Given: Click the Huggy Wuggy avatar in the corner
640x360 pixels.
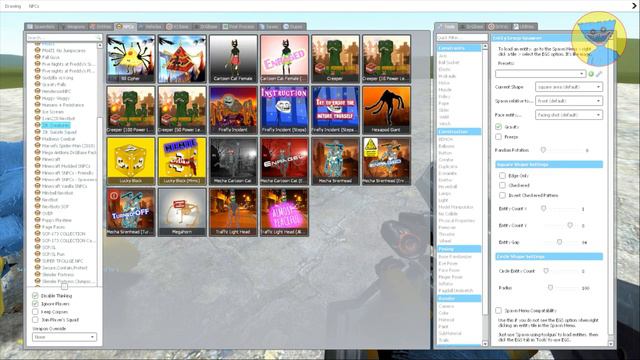Looking at the screenshot, I should [598, 39].
